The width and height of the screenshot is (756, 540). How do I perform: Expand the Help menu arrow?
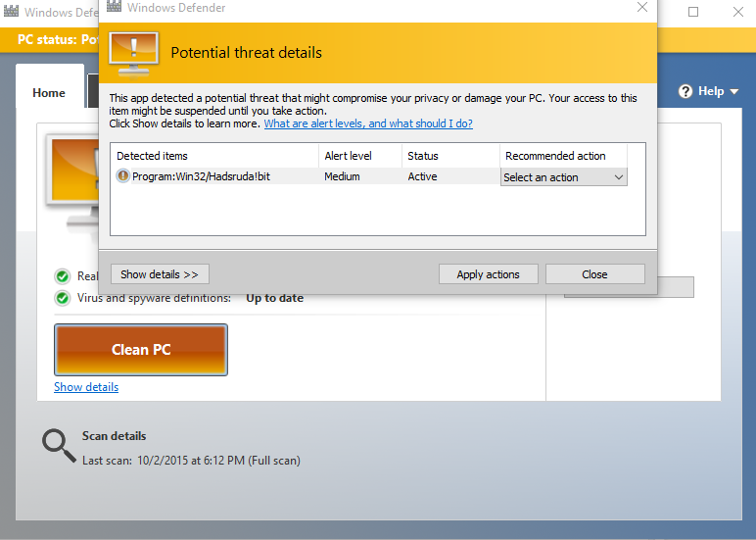point(734,91)
